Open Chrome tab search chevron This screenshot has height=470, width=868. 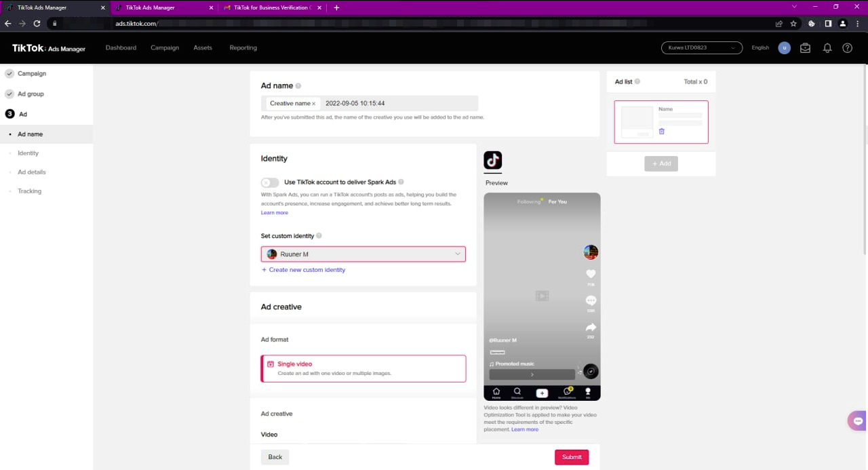[x=795, y=7]
